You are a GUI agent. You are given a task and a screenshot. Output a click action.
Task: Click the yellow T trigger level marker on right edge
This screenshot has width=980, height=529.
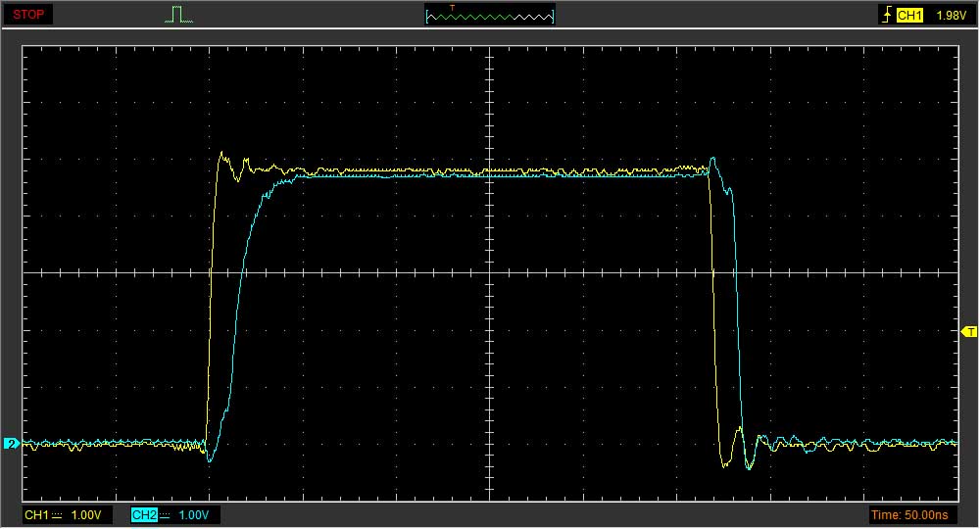(970, 332)
